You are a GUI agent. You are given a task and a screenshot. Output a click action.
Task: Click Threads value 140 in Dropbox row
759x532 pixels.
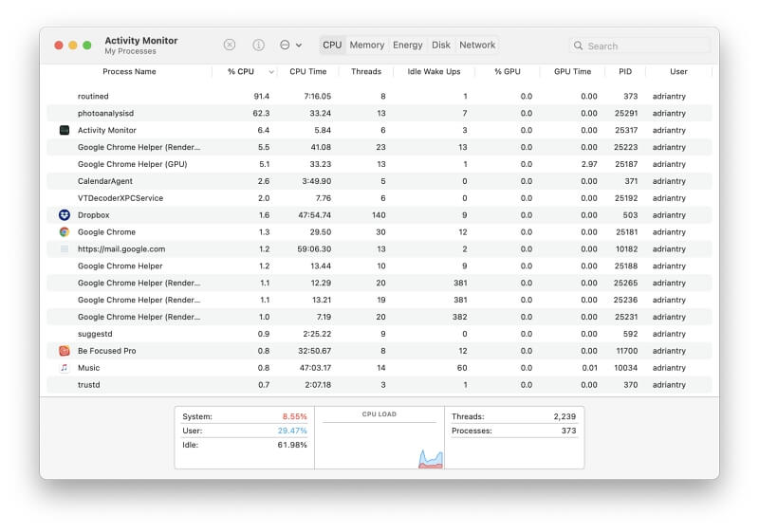(x=379, y=214)
